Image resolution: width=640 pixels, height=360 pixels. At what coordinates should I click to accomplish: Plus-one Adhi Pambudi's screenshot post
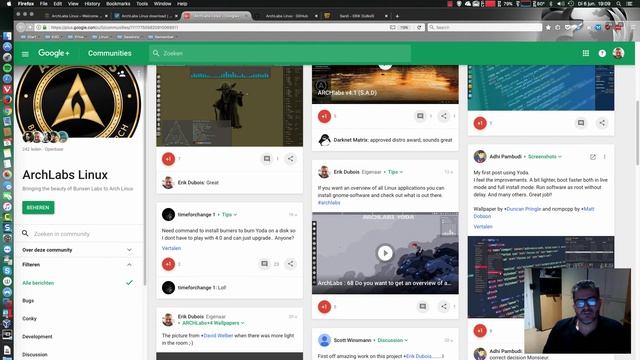tap(480, 331)
